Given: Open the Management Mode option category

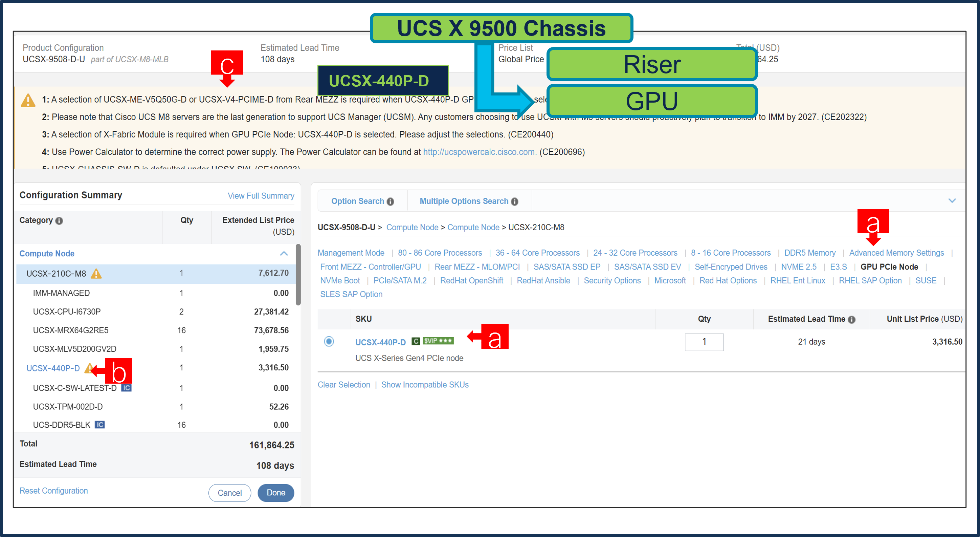Looking at the screenshot, I should (351, 253).
